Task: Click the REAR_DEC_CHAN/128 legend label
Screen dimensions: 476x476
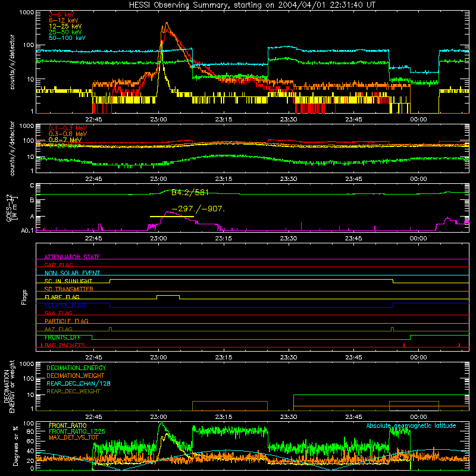Action: click(x=79, y=383)
